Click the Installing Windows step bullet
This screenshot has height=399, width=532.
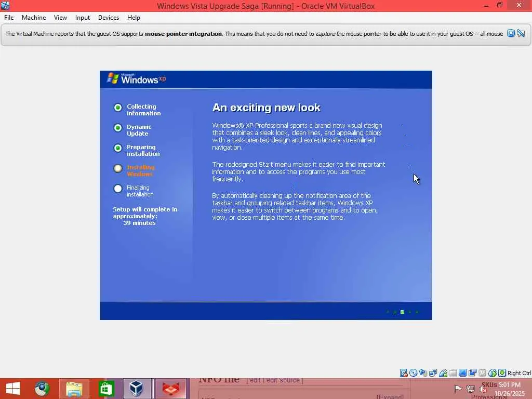118,168
